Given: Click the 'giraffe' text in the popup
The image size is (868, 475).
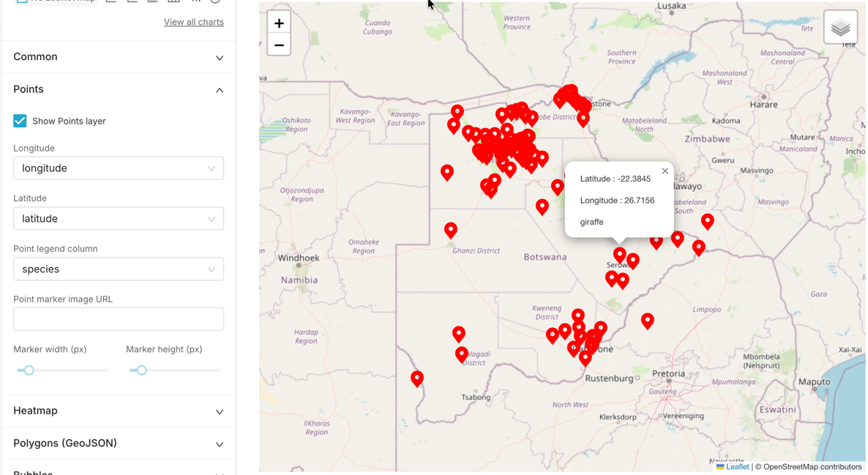Looking at the screenshot, I should (592, 222).
